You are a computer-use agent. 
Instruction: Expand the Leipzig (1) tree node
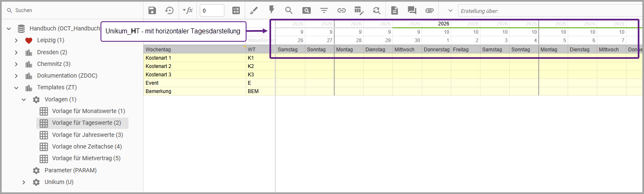click(16, 40)
